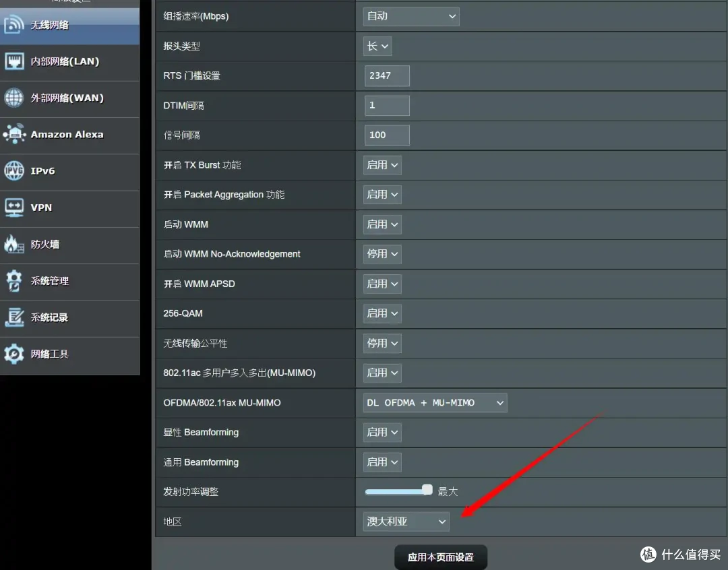Image resolution: width=728 pixels, height=570 pixels.
Task: Open VPN menu item
Action: (x=69, y=209)
